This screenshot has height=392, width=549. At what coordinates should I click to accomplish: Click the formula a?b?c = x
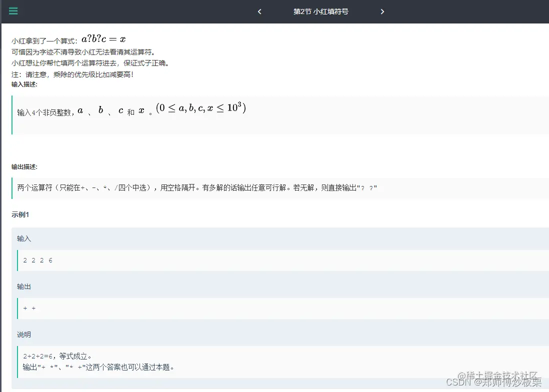(x=103, y=38)
